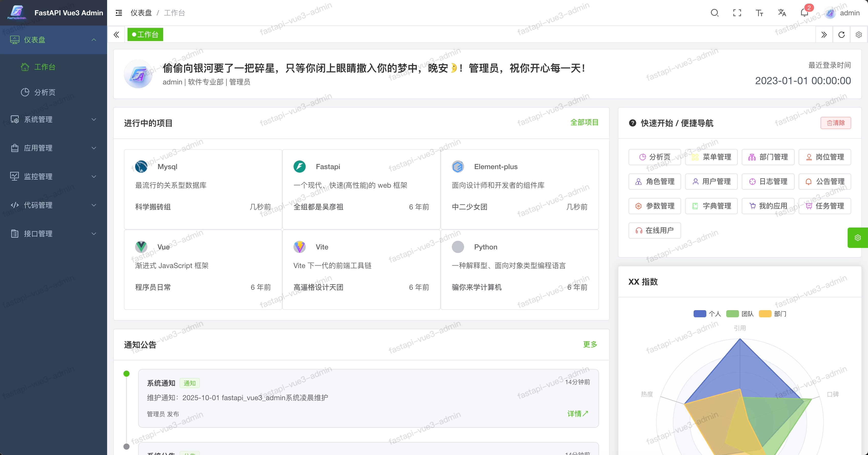Open 工作台 in the sidebar
Image resolution: width=868 pixels, height=455 pixels.
[x=54, y=67]
